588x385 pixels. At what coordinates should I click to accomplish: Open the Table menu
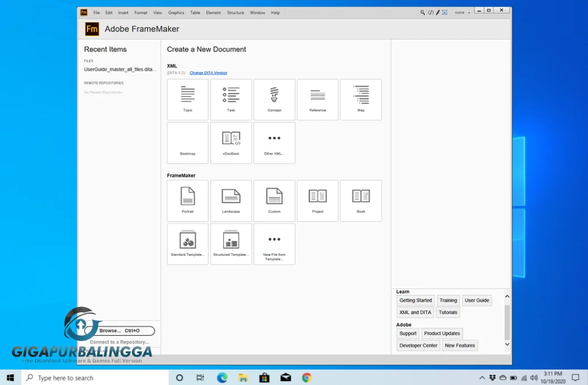[x=195, y=13]
